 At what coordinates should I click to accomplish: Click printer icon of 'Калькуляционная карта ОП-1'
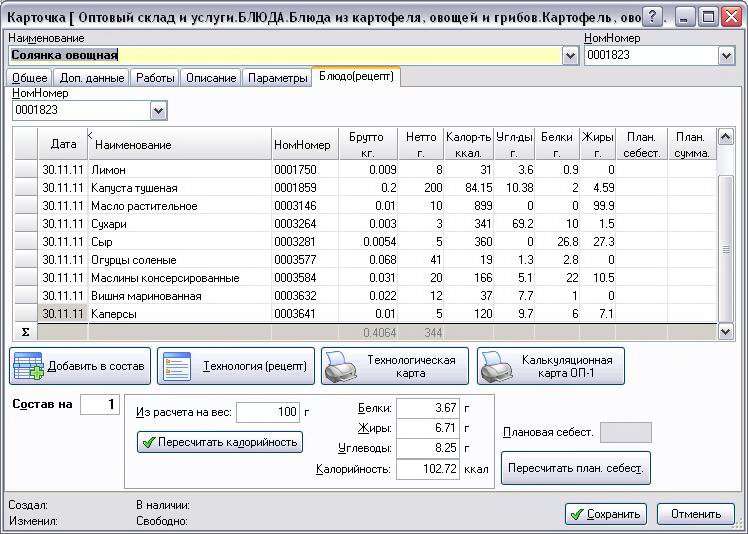[x=496, y=366]
